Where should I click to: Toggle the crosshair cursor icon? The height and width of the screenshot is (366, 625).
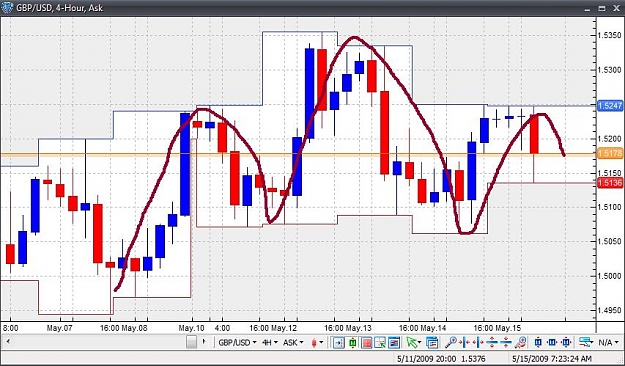point(380,342)
